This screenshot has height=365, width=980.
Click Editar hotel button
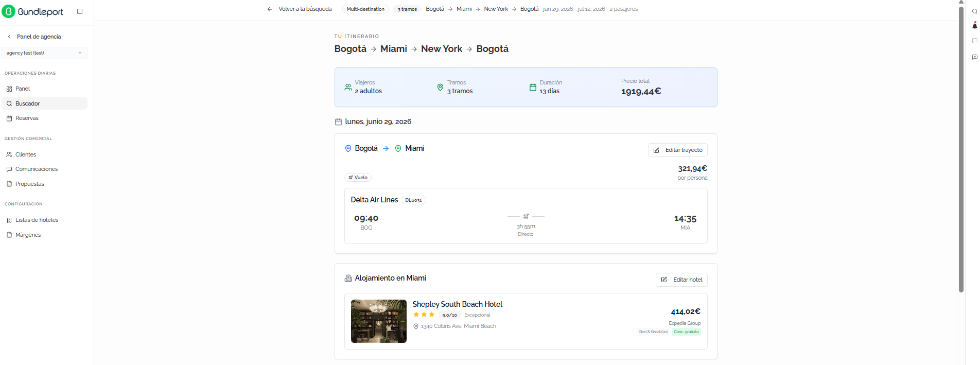(681, 280)
